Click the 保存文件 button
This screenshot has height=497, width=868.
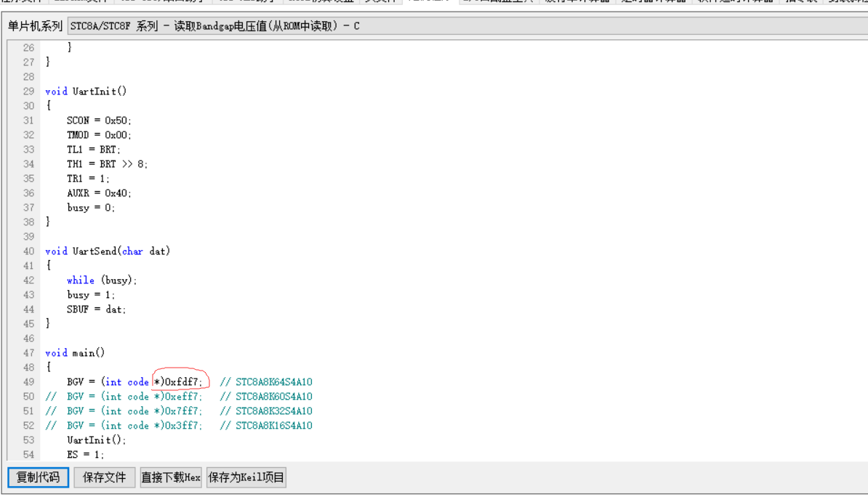point(105,477)
